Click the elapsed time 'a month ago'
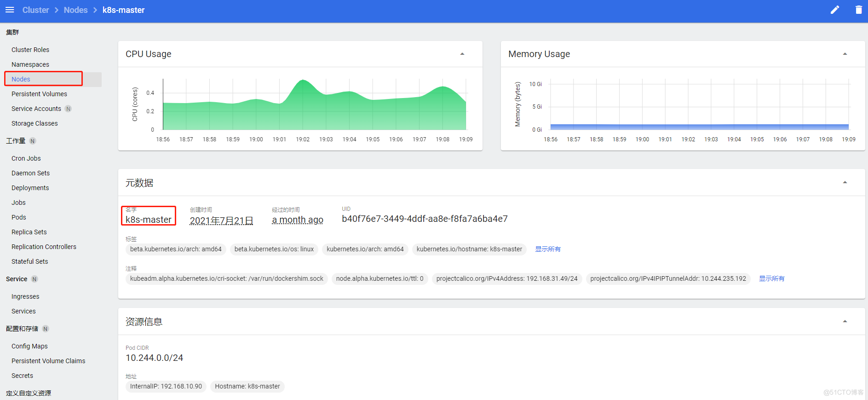Screen dimensions: 868x400 click(298, 220)
